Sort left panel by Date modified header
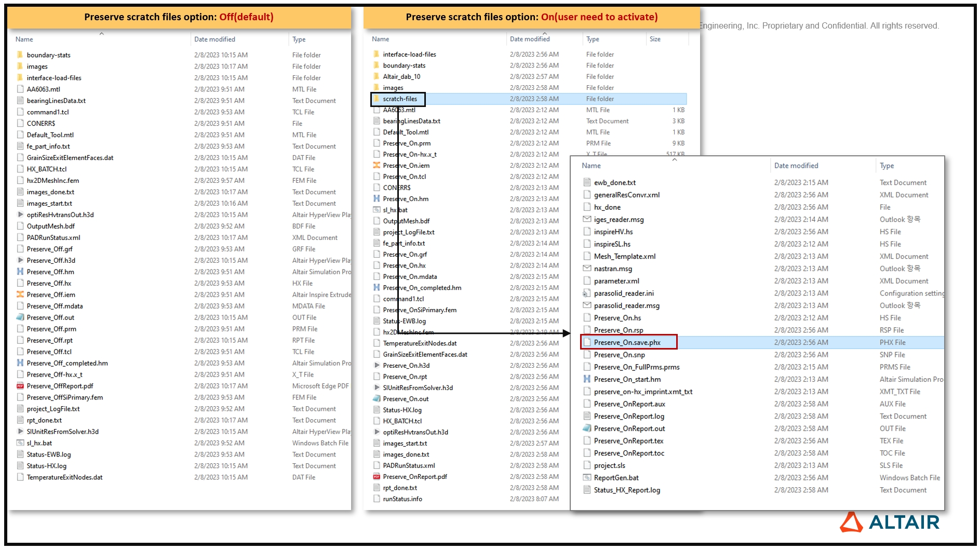This screenshot has width=980, height=549. [214, 39]
